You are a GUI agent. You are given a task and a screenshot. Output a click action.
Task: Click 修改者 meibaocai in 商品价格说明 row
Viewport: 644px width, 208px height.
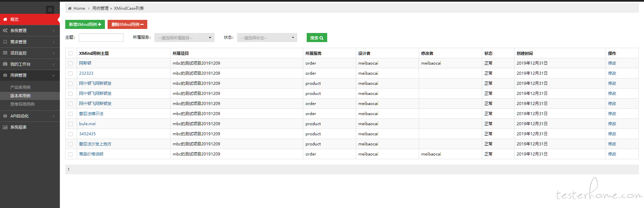(x=431, y=154)
